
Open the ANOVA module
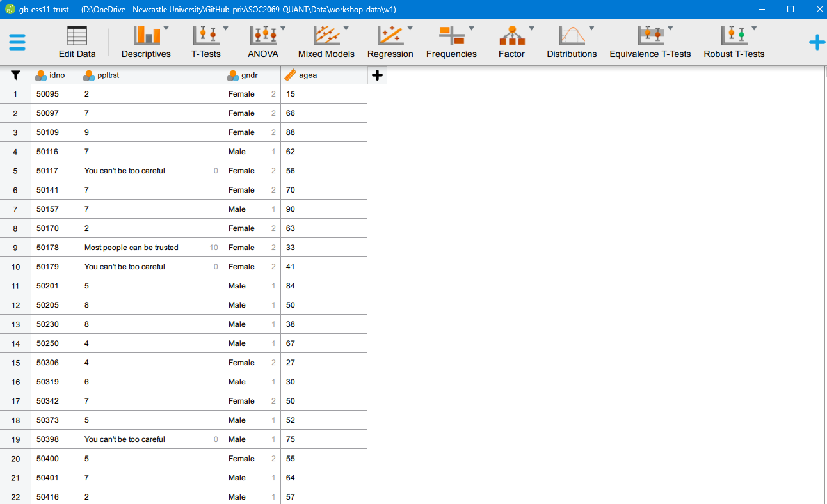(x=263, y=42)
